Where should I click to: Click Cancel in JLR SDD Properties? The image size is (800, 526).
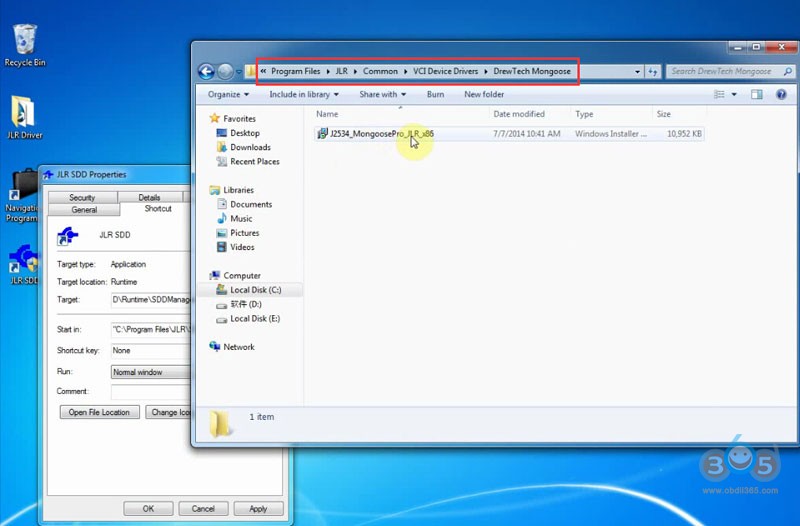coord(203,509)
